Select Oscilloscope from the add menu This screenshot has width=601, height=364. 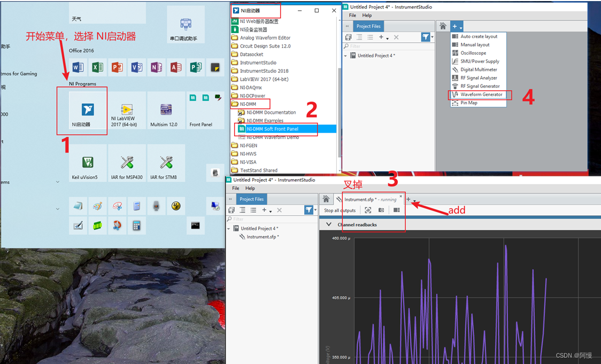479,53
